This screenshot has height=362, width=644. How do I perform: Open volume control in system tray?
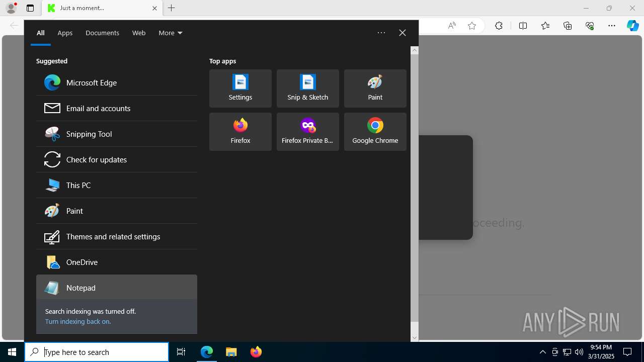click(579, 352)
